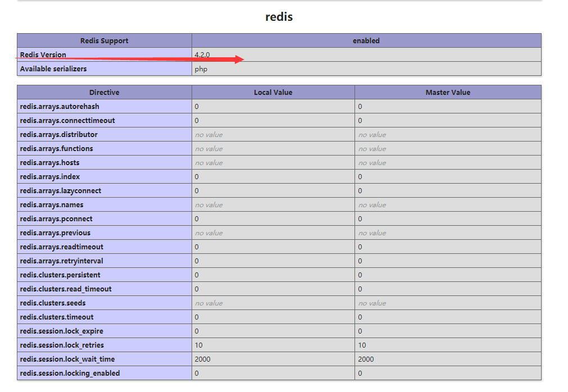Select redis.arrays.distributor directive name
Viewport: 568px width, 392px height.
click(x=58, y=135)
